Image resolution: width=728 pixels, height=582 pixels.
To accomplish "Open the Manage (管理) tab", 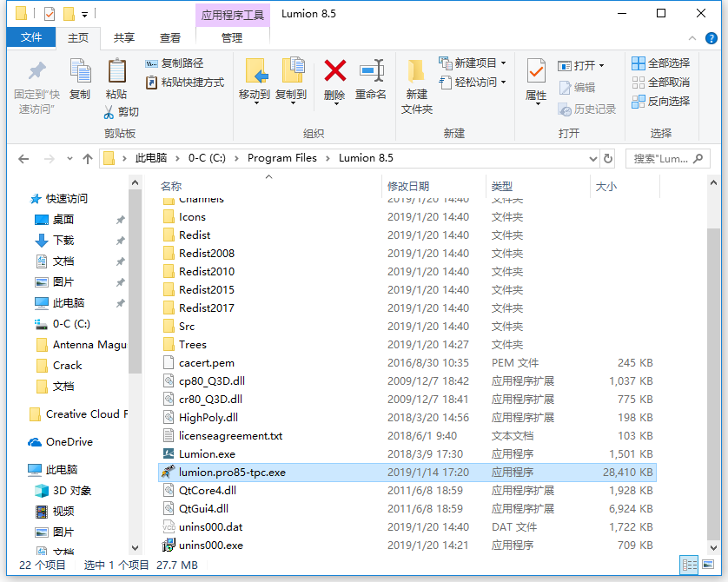I will tap(232, 37).
